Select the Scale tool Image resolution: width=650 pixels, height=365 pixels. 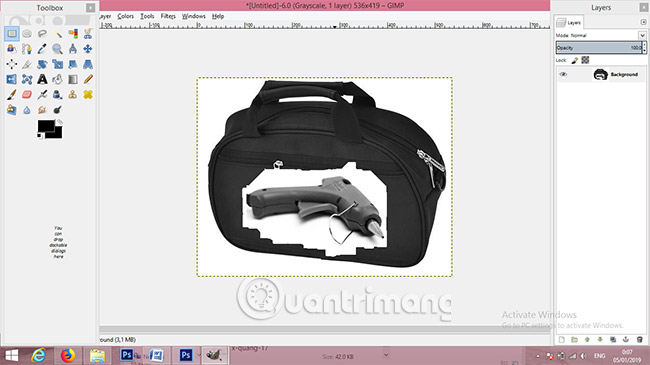(x=58, y=64)
